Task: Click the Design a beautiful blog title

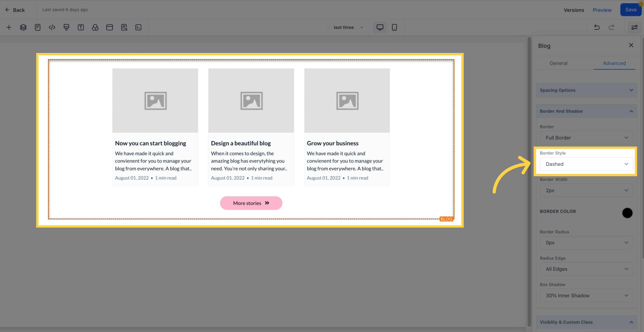Action: point(241,143)
